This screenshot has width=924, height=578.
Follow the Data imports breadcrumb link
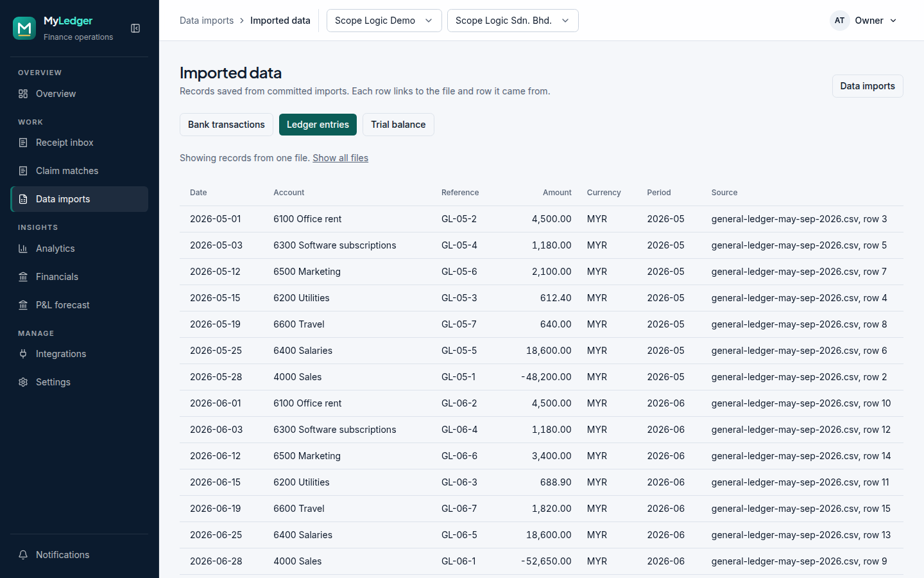207,21
